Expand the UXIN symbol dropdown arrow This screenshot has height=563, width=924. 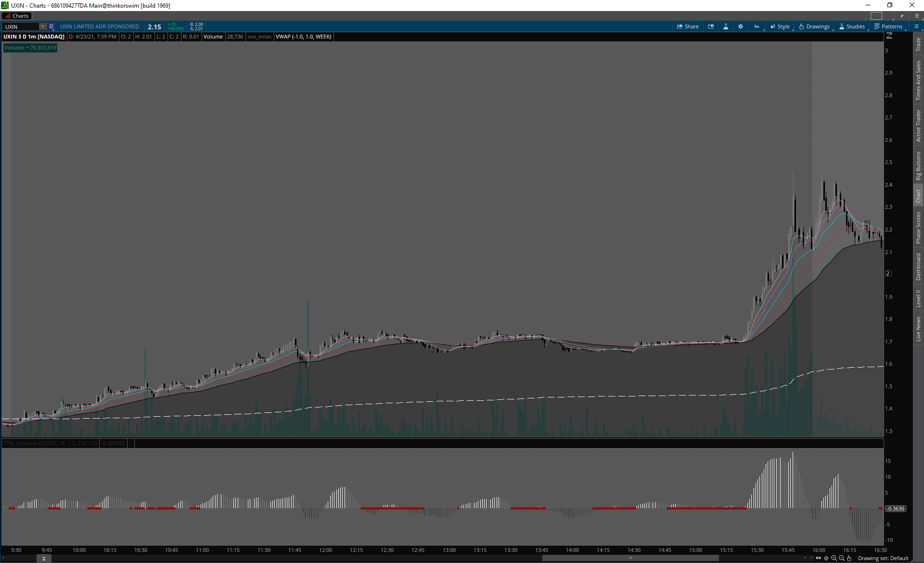42,26
